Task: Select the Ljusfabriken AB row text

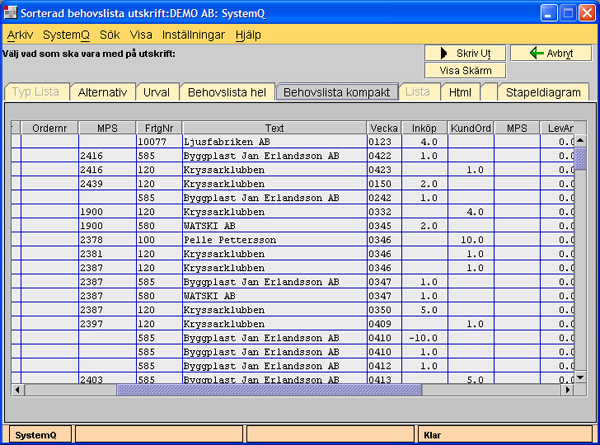Action: pyautogui.click(x=227, y=142)
